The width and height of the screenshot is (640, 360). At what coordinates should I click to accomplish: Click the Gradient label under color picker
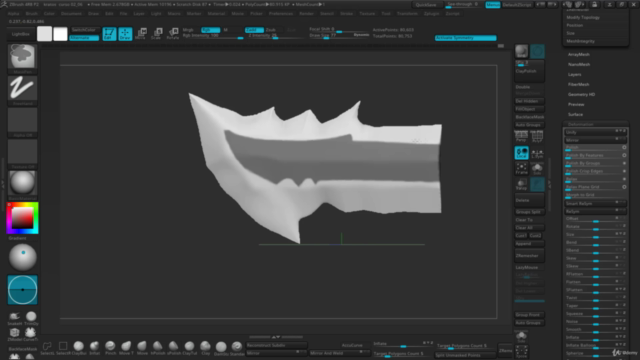point(17,238)
